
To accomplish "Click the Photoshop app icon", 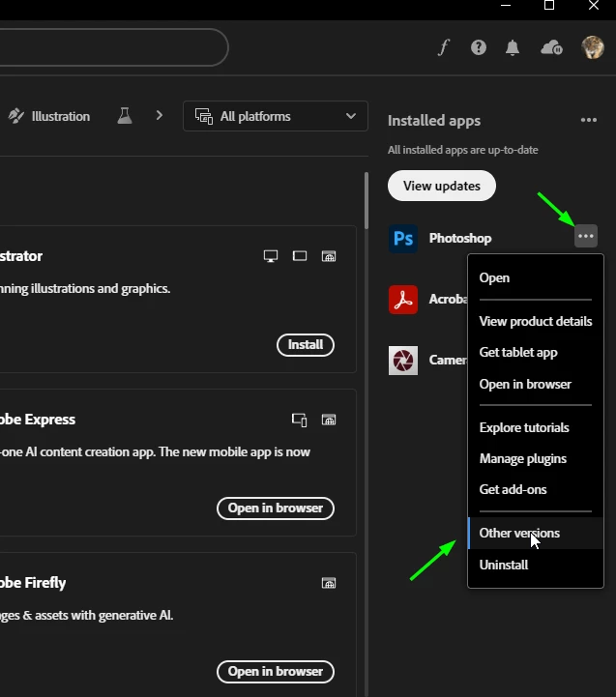I will [x=403, y=239].
